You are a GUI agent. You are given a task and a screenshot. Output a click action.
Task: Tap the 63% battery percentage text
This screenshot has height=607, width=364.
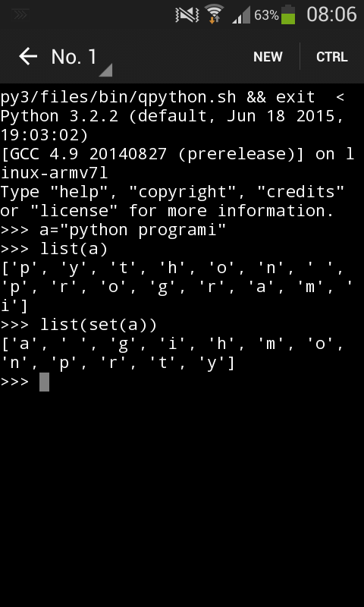266,15
